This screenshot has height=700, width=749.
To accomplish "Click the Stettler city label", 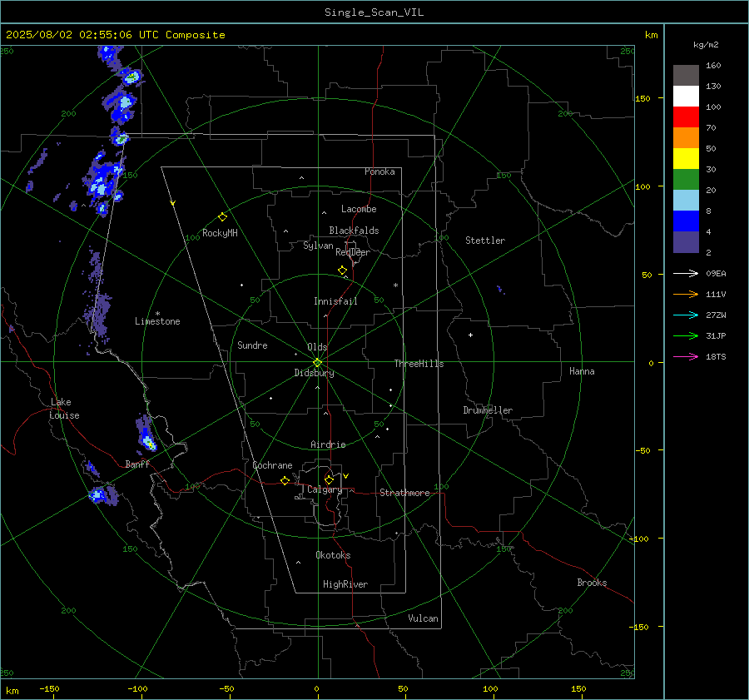I will tap(485, 241).
